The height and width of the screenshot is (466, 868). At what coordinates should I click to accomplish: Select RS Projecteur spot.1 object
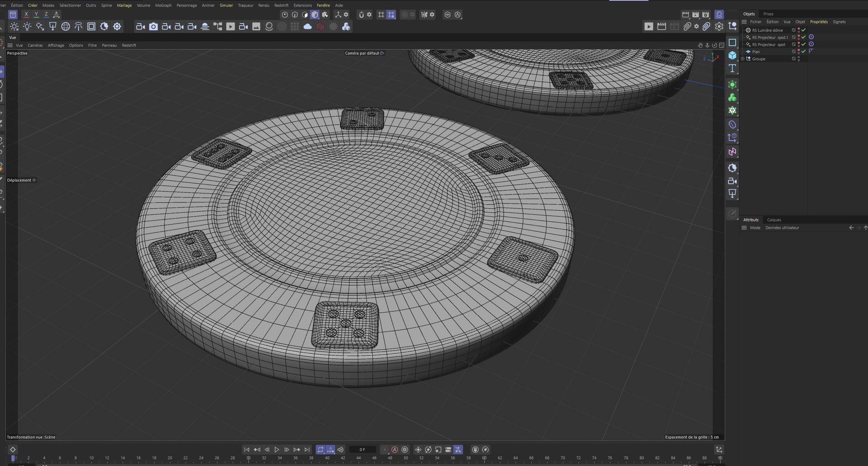tap(770, 37)
